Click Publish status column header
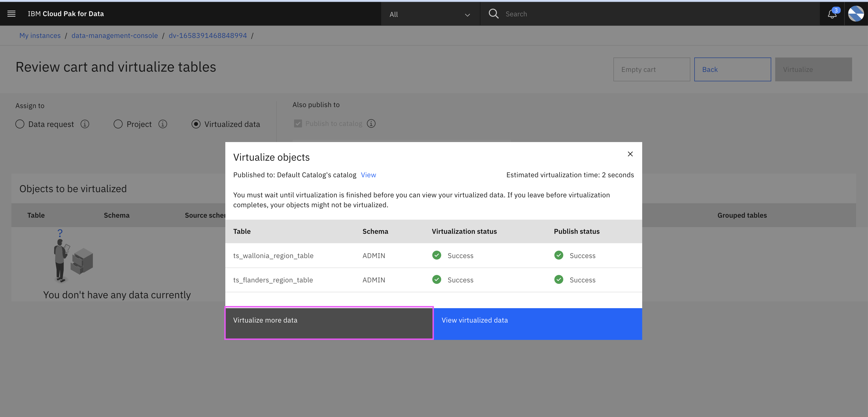Viewport: 868px width, 417px height. click(576, 231)
